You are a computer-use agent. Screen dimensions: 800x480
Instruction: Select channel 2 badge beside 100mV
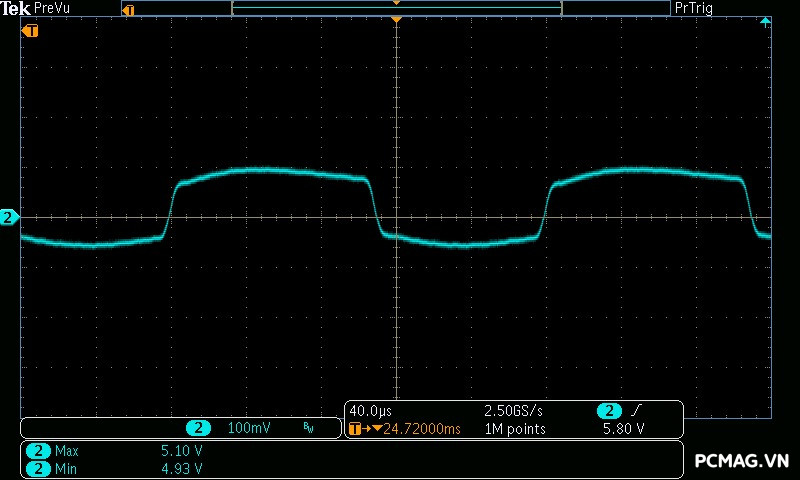[199, 428]
